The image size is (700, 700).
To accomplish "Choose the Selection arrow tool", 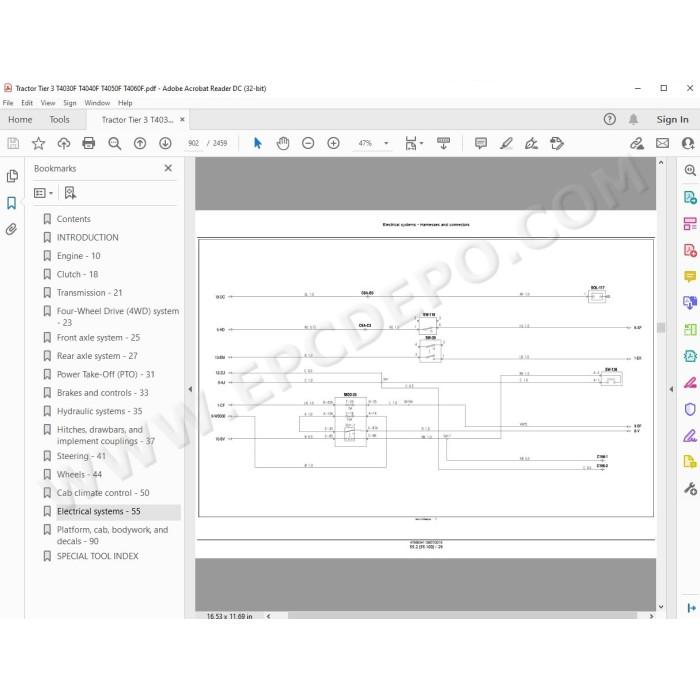I will (258, 143).
